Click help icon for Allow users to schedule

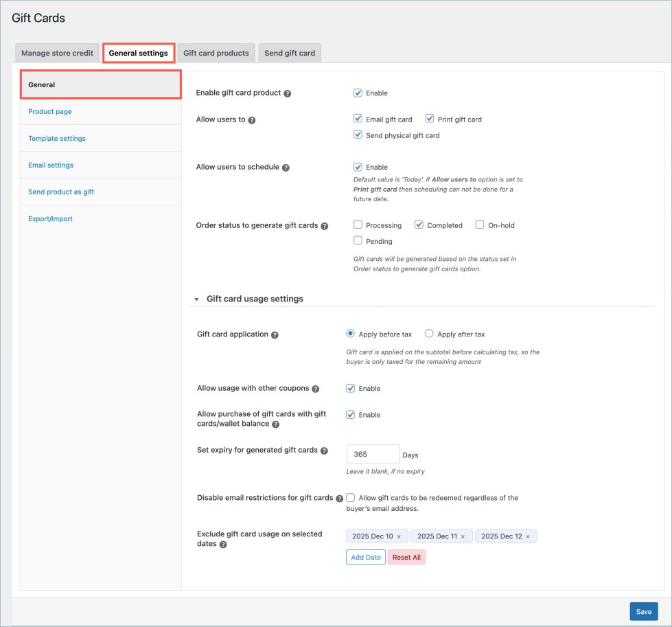click(x=286, y=168)
